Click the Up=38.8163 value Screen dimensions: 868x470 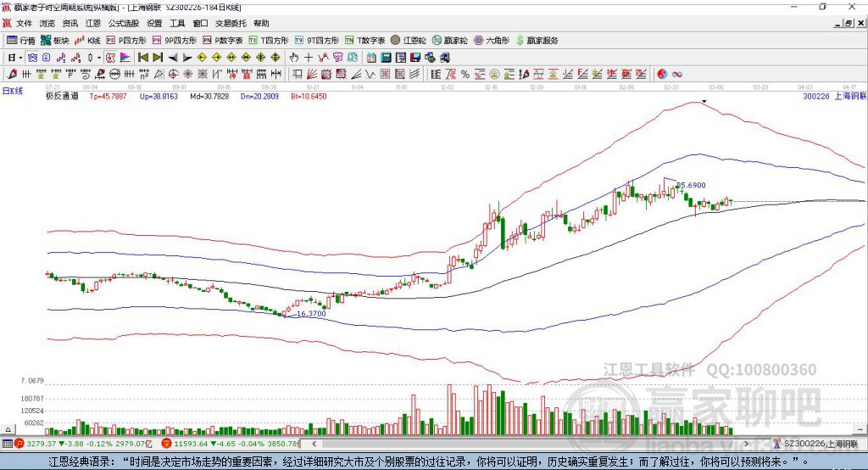159,96
